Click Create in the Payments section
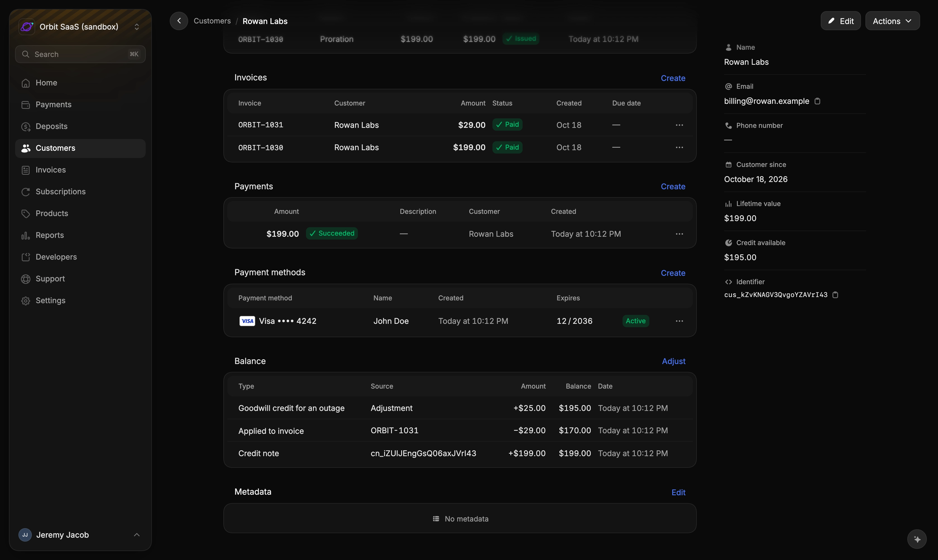Viewport: 938px width, 560px height. coord(673,186)
